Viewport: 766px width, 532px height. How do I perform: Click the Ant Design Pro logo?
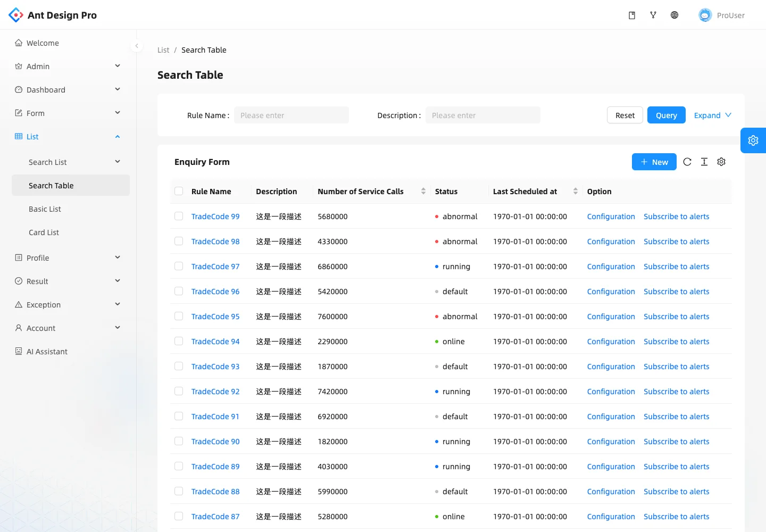(16, 15)
